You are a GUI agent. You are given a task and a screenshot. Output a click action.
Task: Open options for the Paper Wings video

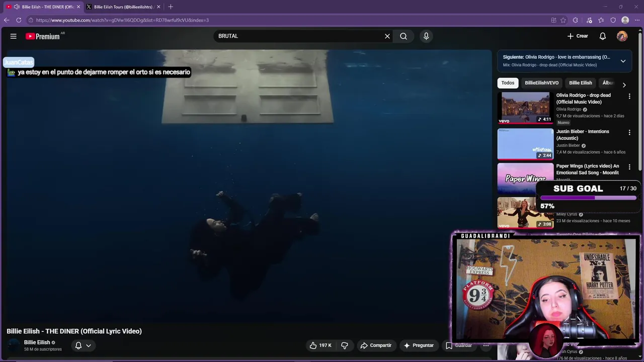click(x=629, y=167)
